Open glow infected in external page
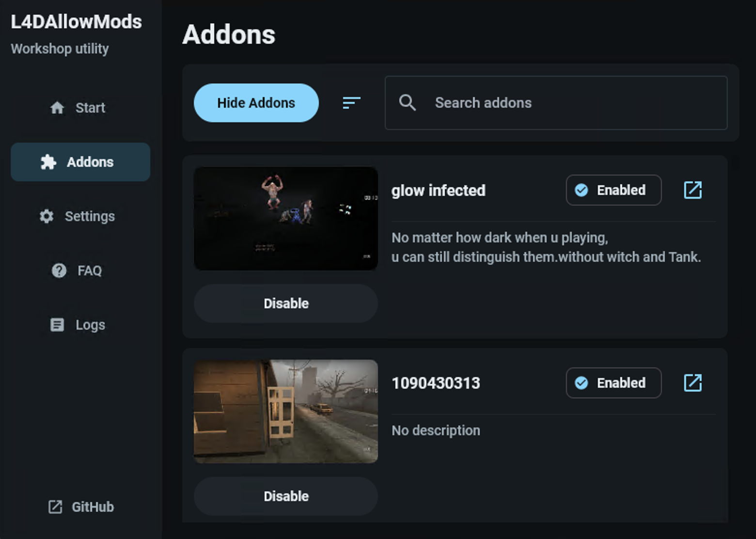 (x=693, y=190)
